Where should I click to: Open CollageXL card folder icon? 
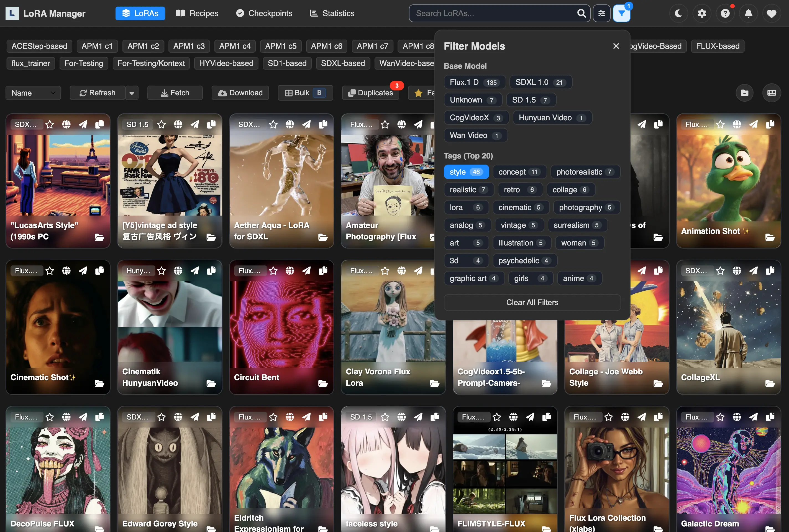tap(770, 383)
